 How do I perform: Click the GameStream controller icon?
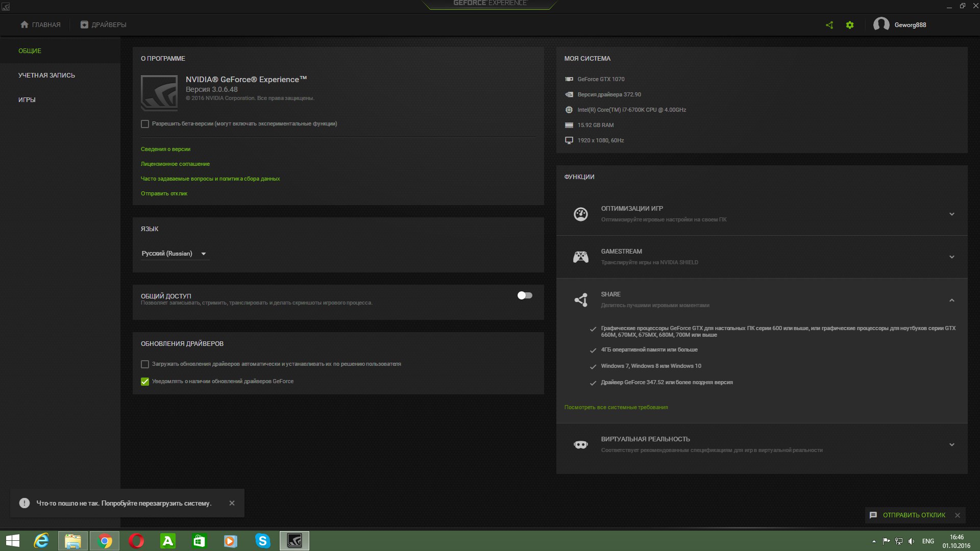click(581, 257)
